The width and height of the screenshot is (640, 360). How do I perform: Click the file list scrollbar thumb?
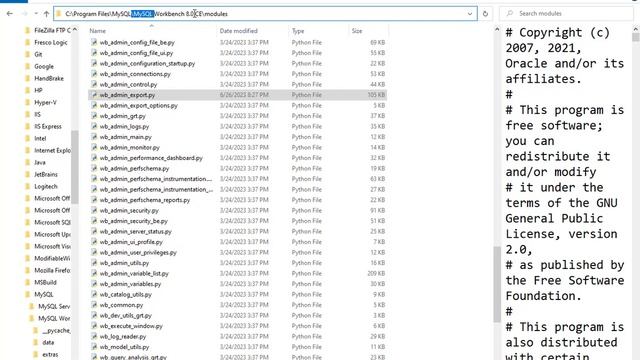pyautogui.click(x=497, y=284)
